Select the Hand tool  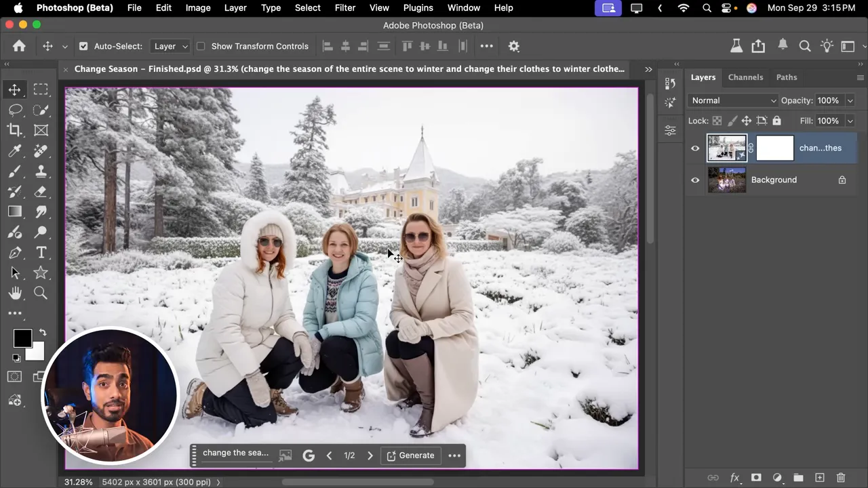pos(14,293)
